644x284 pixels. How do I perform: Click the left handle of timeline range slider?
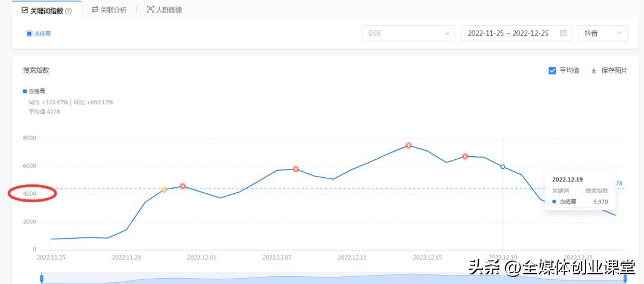42,278
